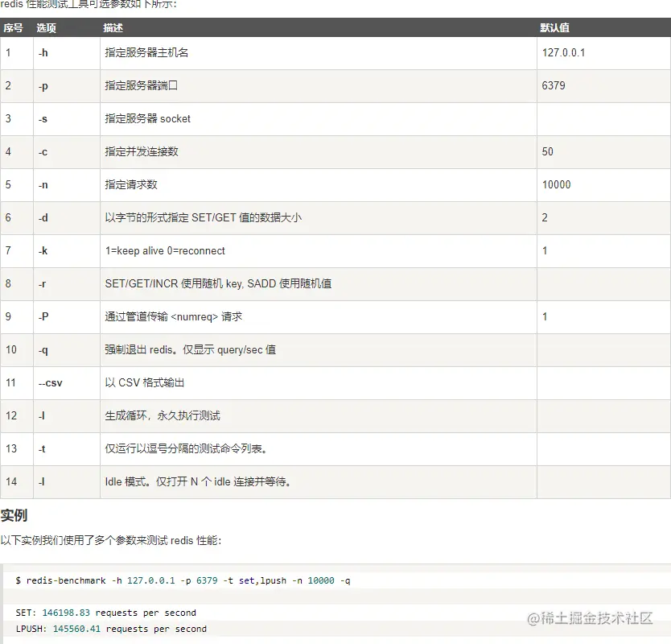Click 以 CSV 格式输出 description

point(145,383)
